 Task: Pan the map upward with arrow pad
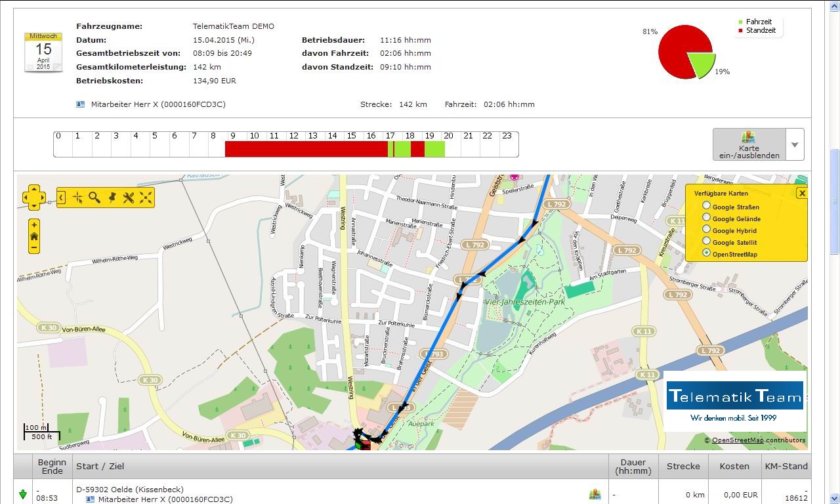click(34, 190)
